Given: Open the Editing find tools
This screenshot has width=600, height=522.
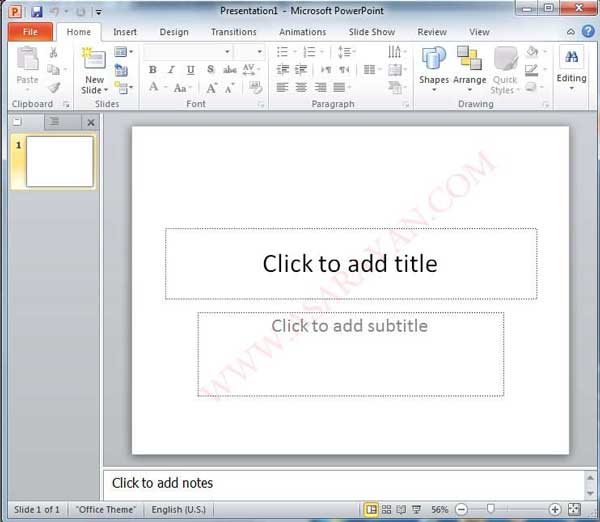Looking at the screenshot, I should 572,66.
